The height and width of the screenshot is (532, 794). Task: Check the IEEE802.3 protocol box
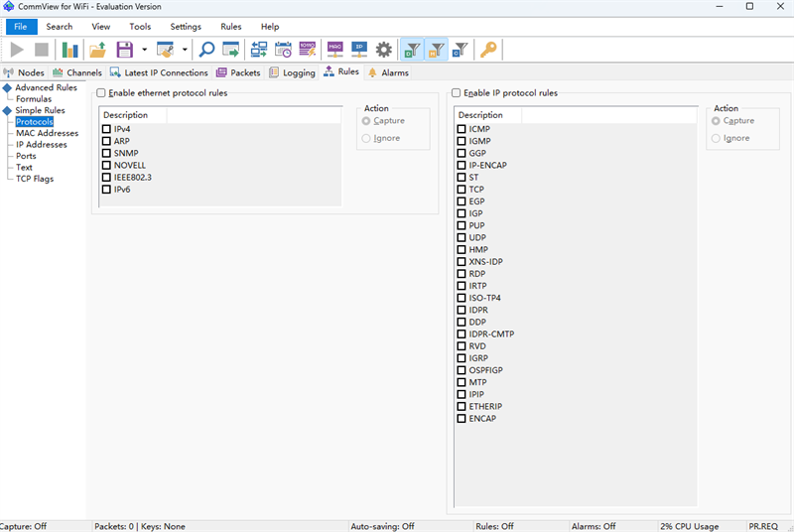(x=106, y=177)
